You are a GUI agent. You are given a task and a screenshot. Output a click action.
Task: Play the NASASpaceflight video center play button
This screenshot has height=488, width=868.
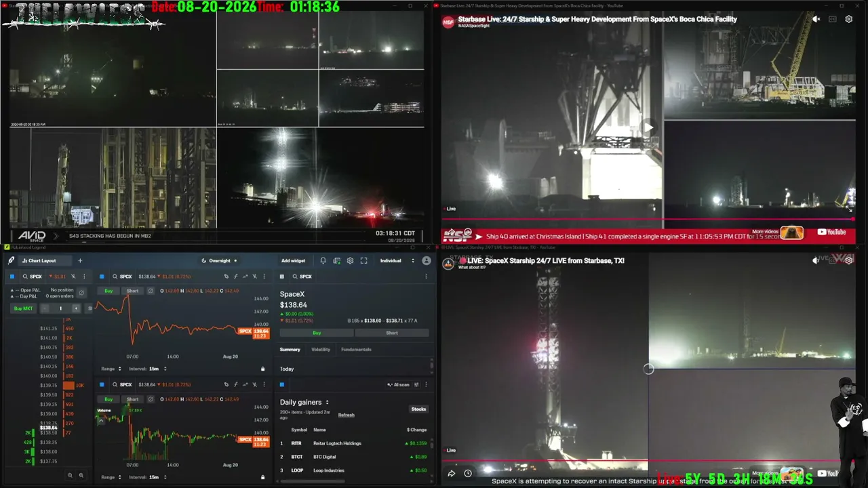tap(648, 127)
